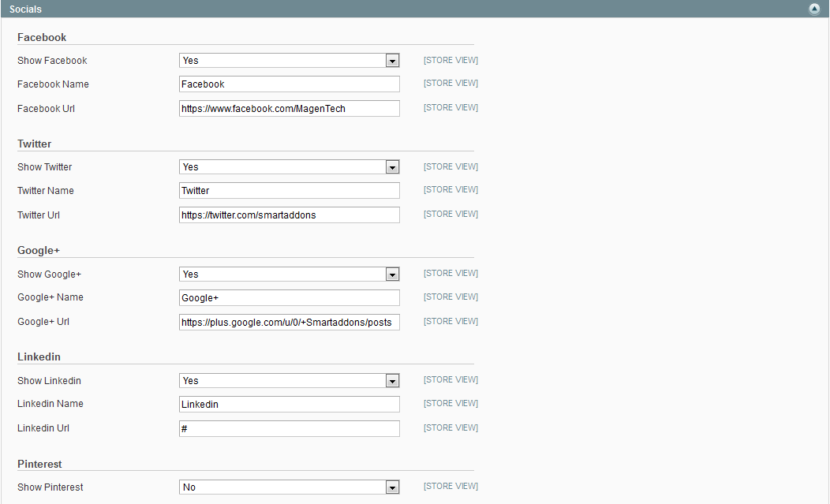Click the Linkedin group heading
Screen dimensions: 830x504
pos(39,357)
